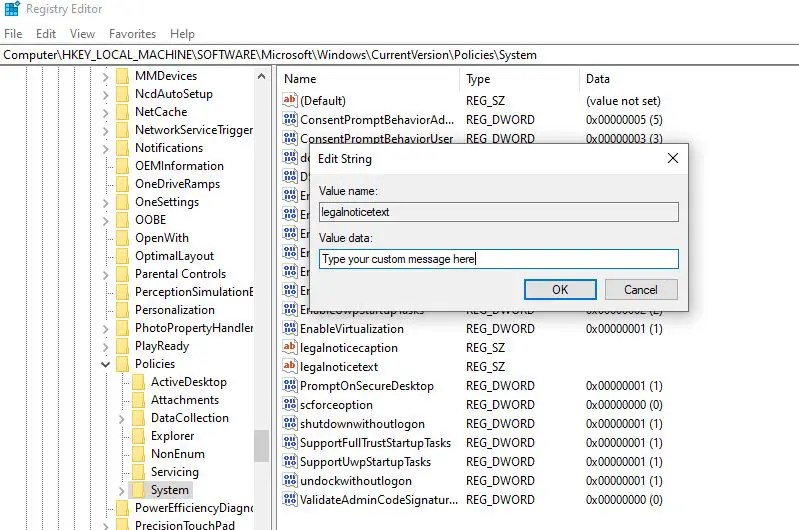This screenshot has width=799, height=530.
Task: Click Cancel in Edit String dialog
Action: tap(641, 289)
